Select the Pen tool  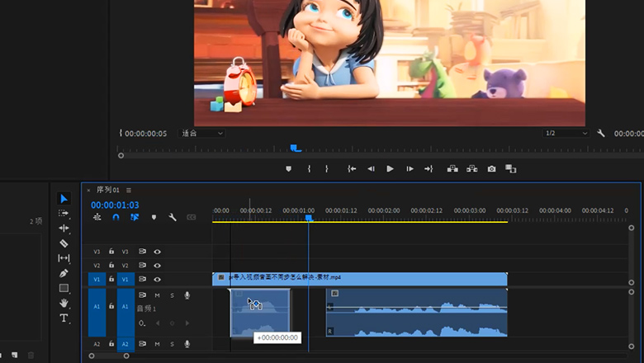tap(64, 273)
